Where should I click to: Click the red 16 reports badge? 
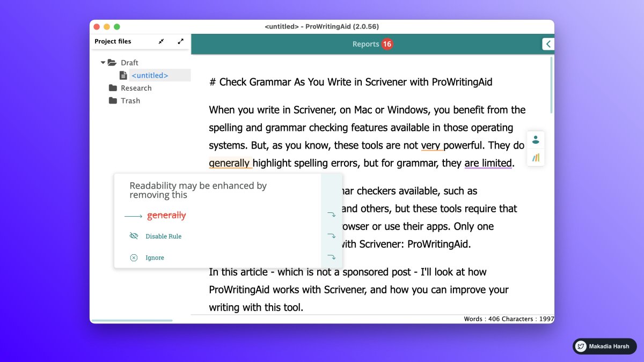point(387,44)
